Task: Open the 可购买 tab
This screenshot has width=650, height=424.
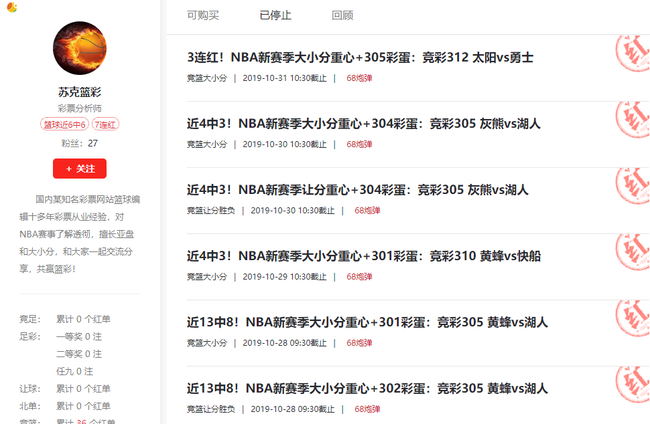Action: (203, 15)
